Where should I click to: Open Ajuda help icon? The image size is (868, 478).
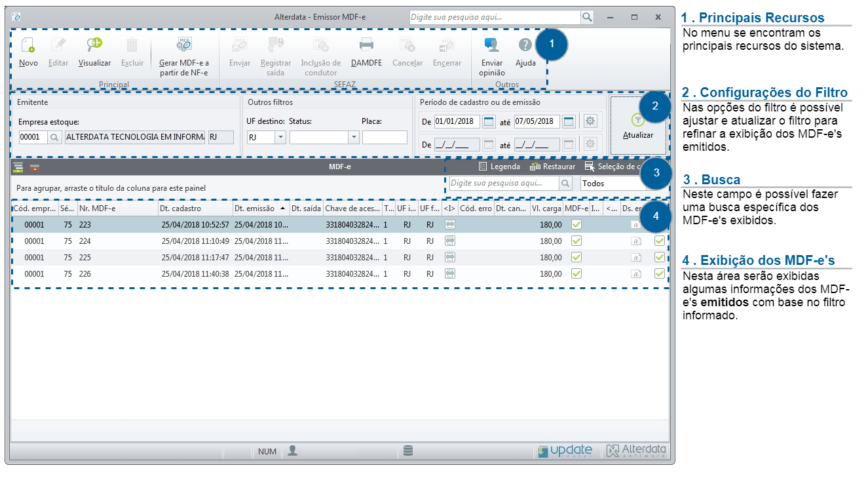point(525,45)
